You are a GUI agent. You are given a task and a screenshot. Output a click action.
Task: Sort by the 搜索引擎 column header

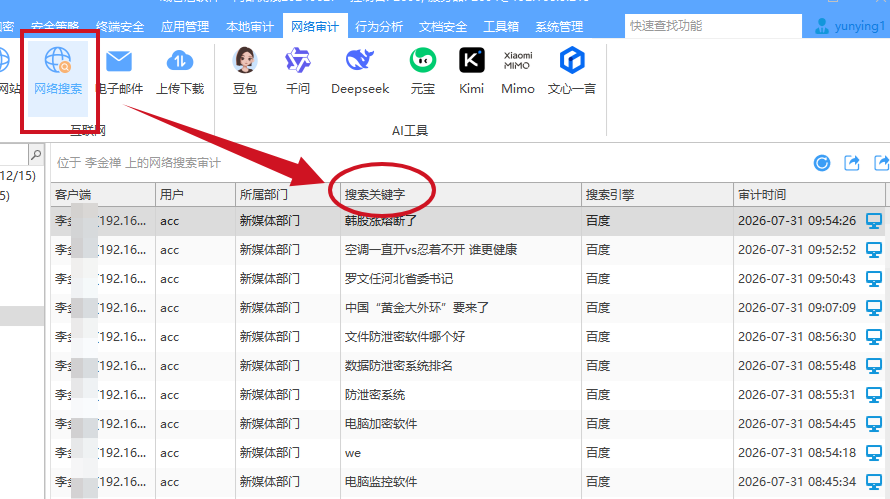pyautogui.click(x=657, y=195)
